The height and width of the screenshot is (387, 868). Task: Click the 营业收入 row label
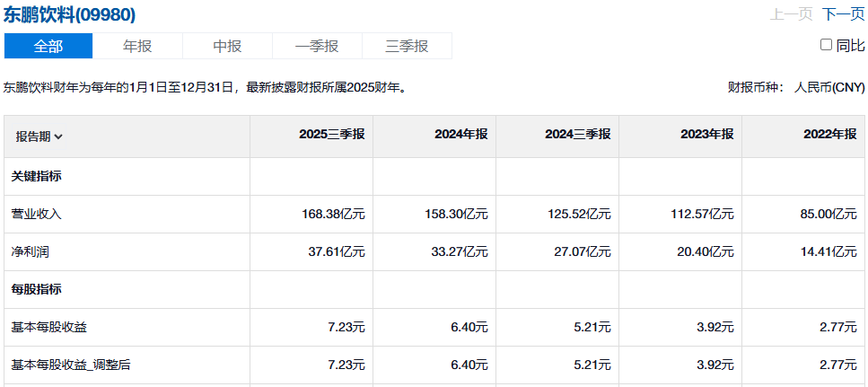tap(37, 215)
